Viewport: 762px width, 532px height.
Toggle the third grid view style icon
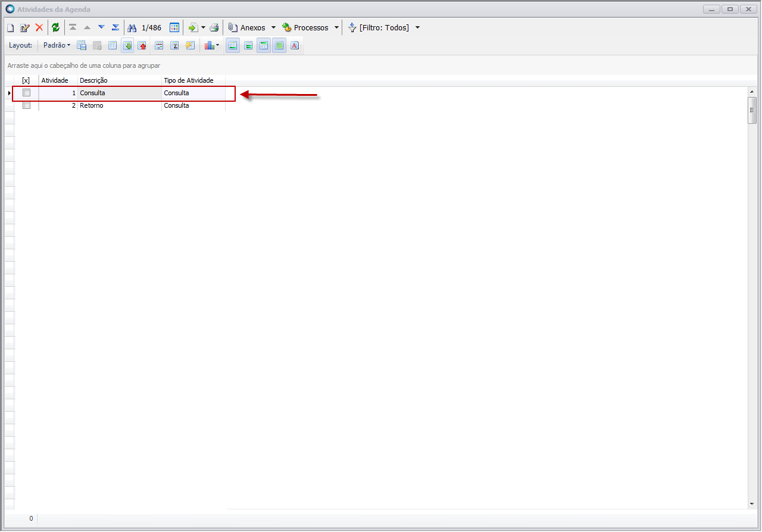(x=264, y=45)
